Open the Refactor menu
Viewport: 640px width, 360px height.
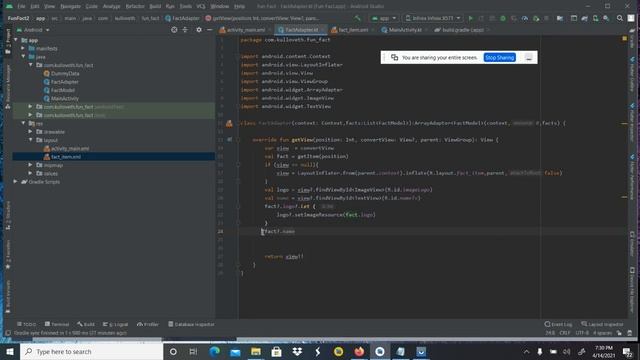(135, 6)
